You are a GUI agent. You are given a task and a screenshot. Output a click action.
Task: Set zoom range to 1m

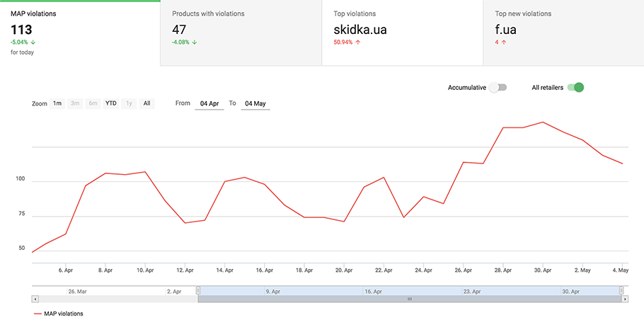(x=57, y=103)
